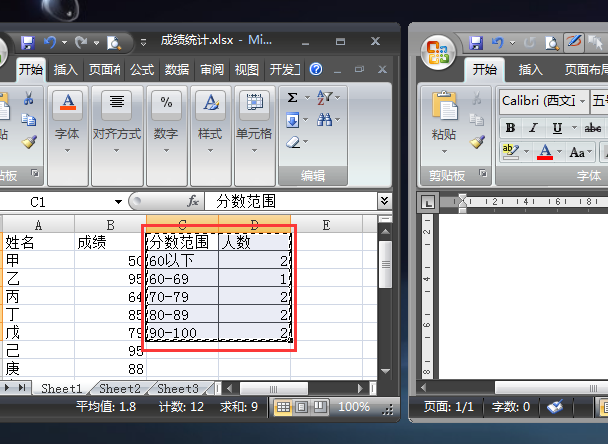
Task: Open the Insert tab in Excel
Action: 66,70
